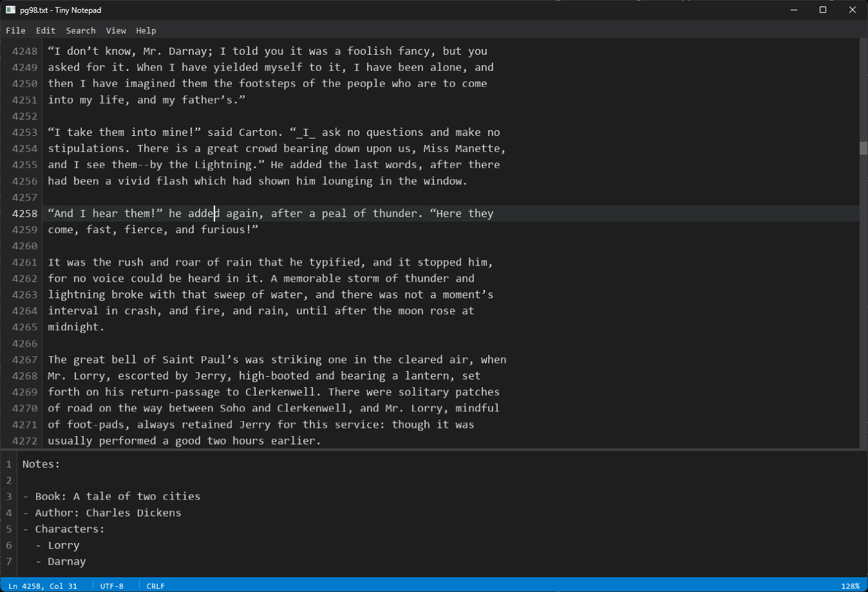Screen dimensions: 868x592
Task: Click line number 2 in the notes pane
Action: pyautogui.click(x=9, y=480)
